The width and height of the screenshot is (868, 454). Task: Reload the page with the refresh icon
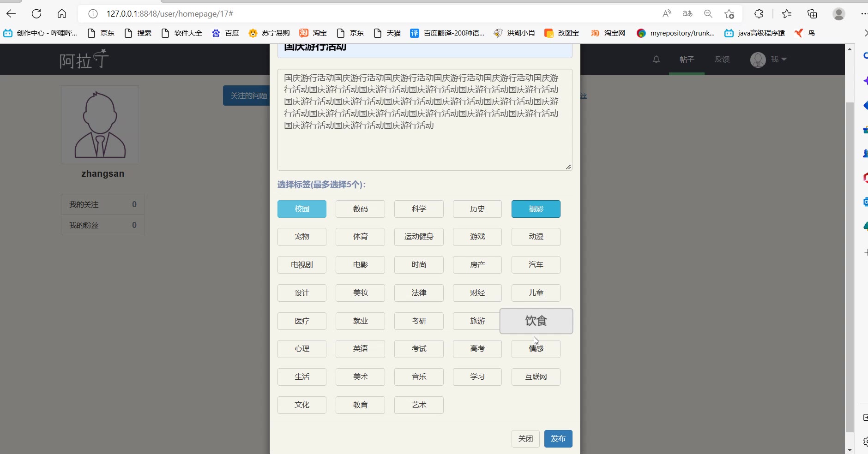(x=36, y=14)
